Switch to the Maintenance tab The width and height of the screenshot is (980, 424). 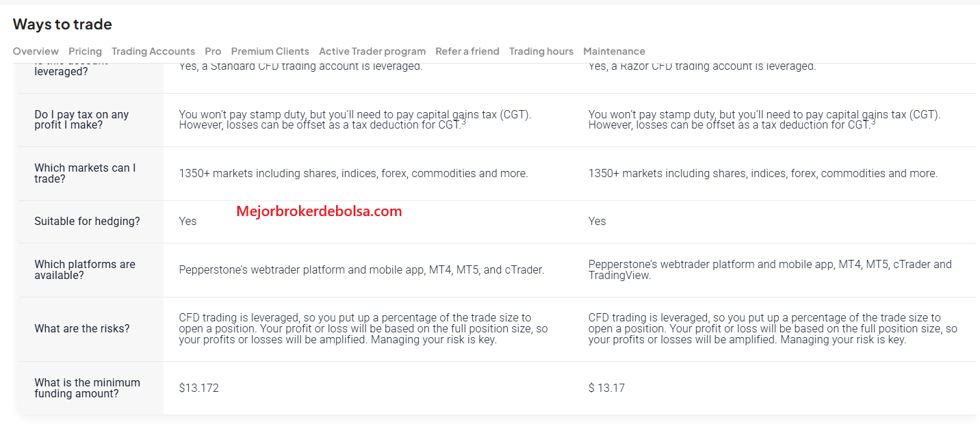pos(614,51)
